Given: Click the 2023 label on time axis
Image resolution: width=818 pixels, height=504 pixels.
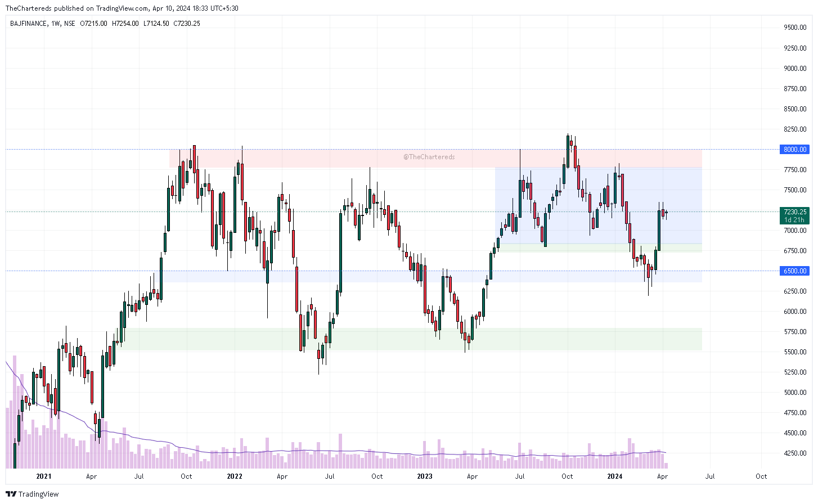Looking at the screenshot, I should [x=425, y=476].
